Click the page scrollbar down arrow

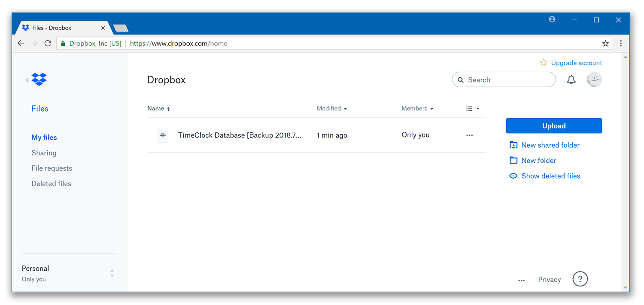tap(626, 287)
